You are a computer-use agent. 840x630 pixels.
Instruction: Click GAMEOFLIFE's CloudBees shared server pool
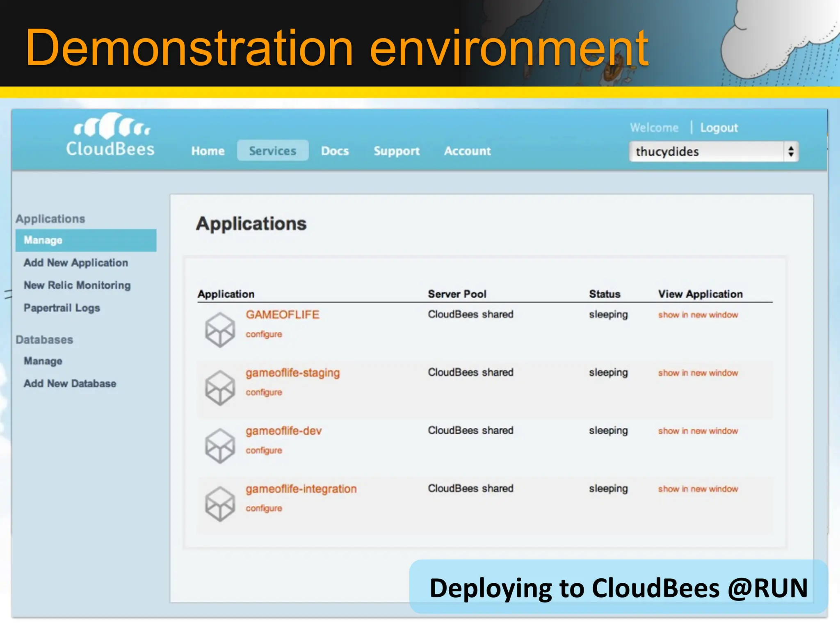pos(471,314)
